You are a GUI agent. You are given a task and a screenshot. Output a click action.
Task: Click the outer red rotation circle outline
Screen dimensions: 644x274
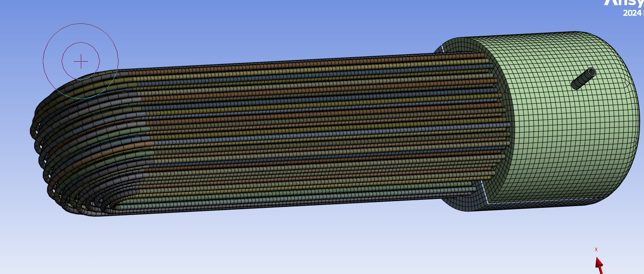click(43, 58)
